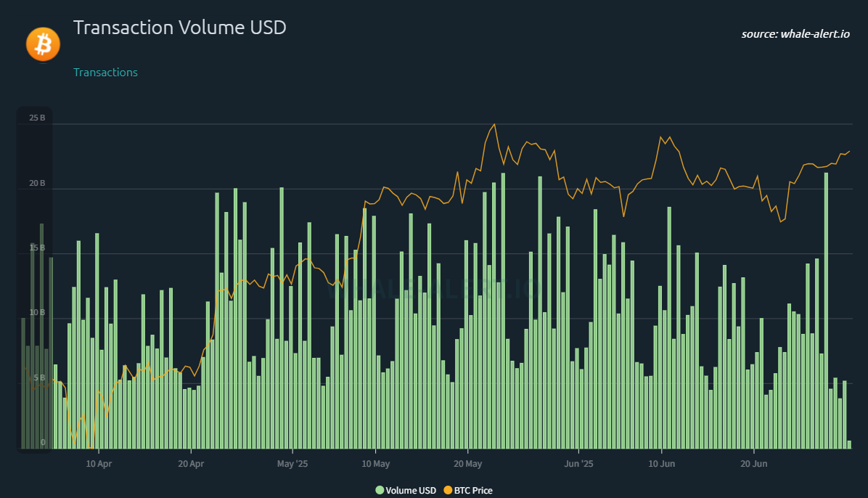Select the 10 Jun date label
The width and height of the screenshot is (868, 498).
tap(661, 463)
